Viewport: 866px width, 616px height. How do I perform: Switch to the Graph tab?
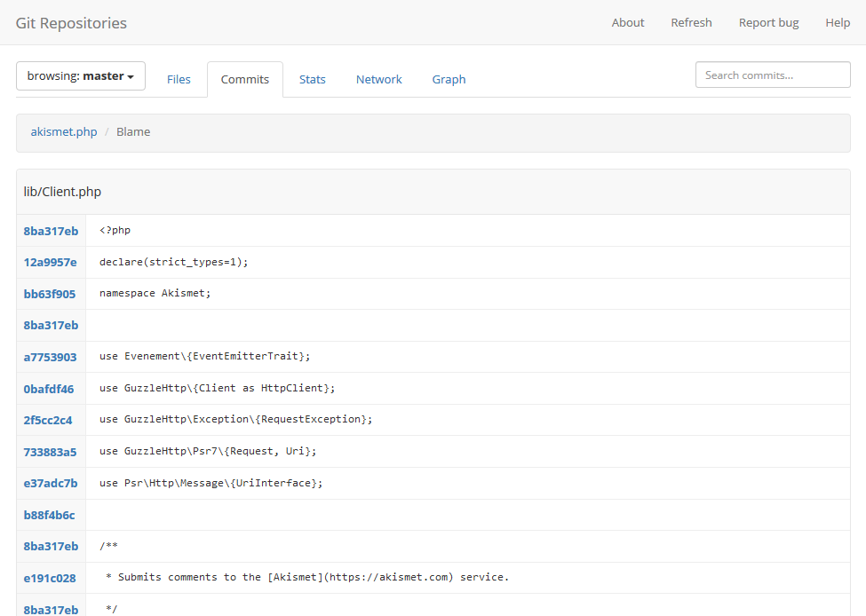449,79
